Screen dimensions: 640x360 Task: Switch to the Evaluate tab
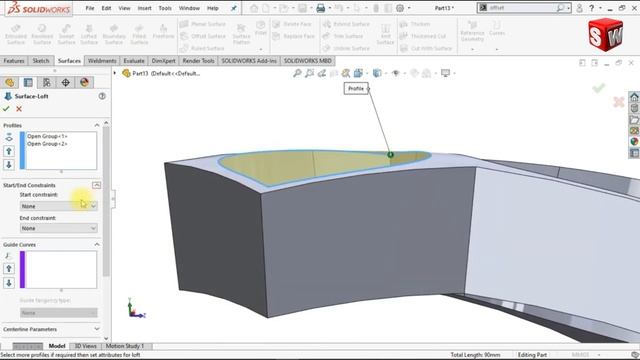134,61
